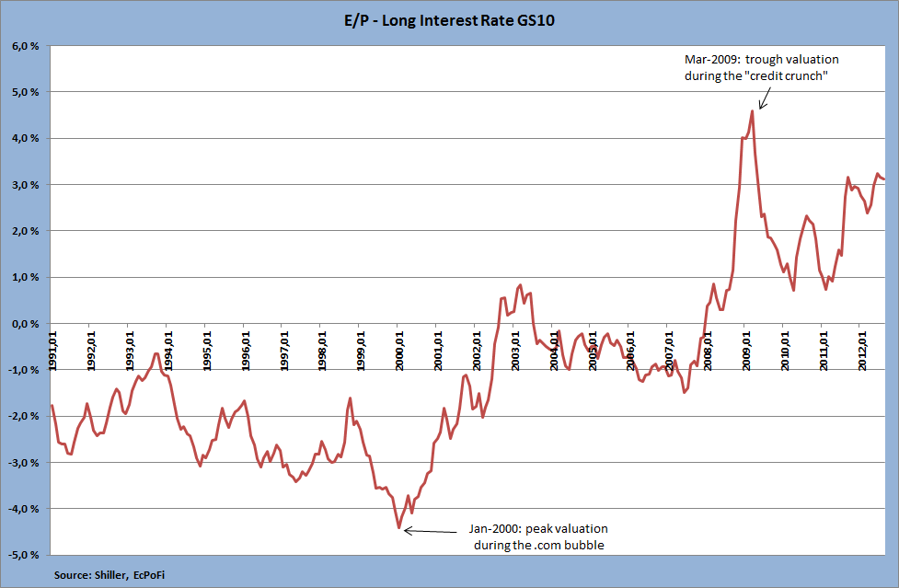
Task: Select the 6,0 % y-axis label
Action: (25, 46)
